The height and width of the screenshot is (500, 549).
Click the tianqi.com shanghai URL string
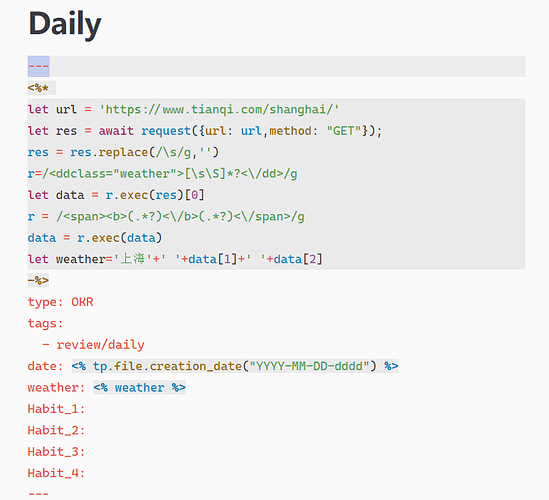point(219,110)
